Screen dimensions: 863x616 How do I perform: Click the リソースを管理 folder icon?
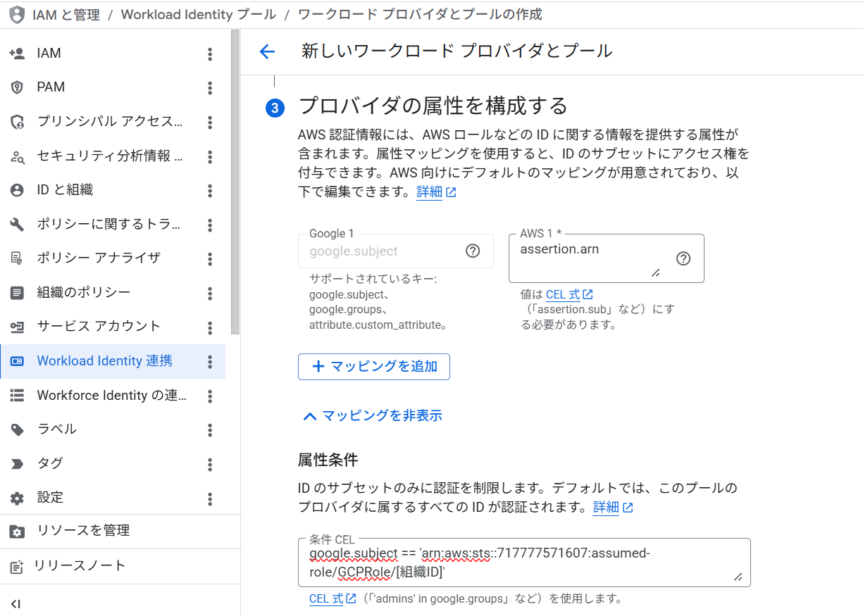click(17, 532)
